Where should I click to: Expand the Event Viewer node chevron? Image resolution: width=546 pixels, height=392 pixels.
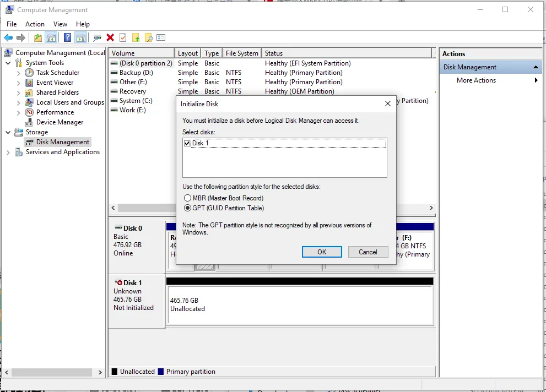(x=18, y=83)
